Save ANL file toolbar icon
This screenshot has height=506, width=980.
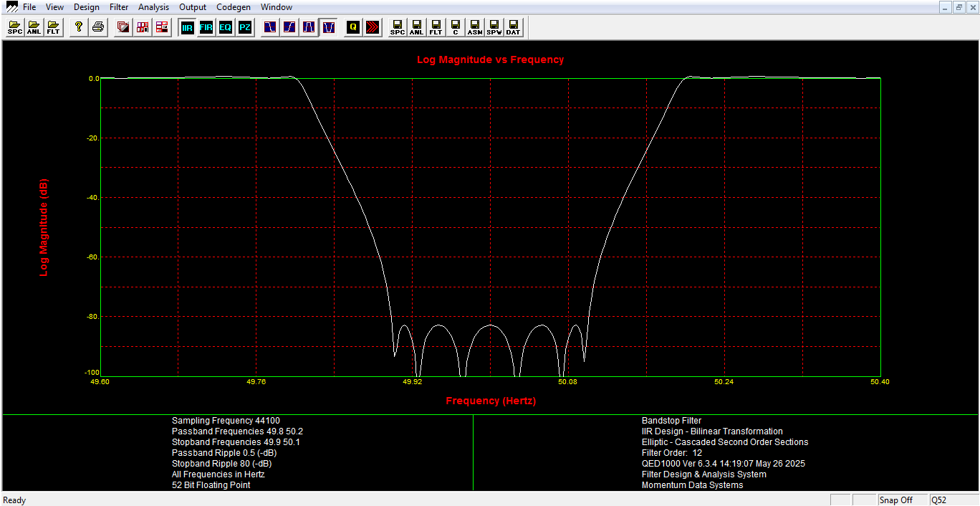(417, 28)
